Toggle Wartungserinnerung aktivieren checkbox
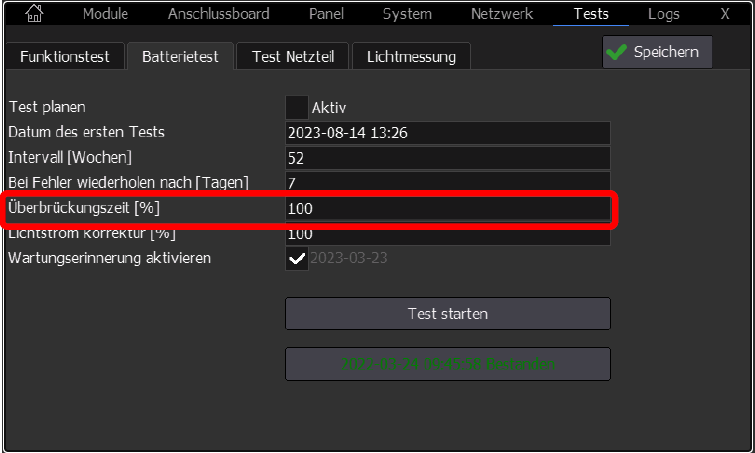 pyautogui.click(x=297, y=258)
